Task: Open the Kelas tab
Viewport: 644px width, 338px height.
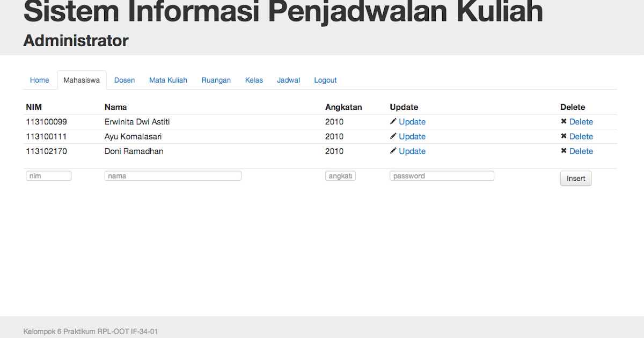Action: point(254,80)
